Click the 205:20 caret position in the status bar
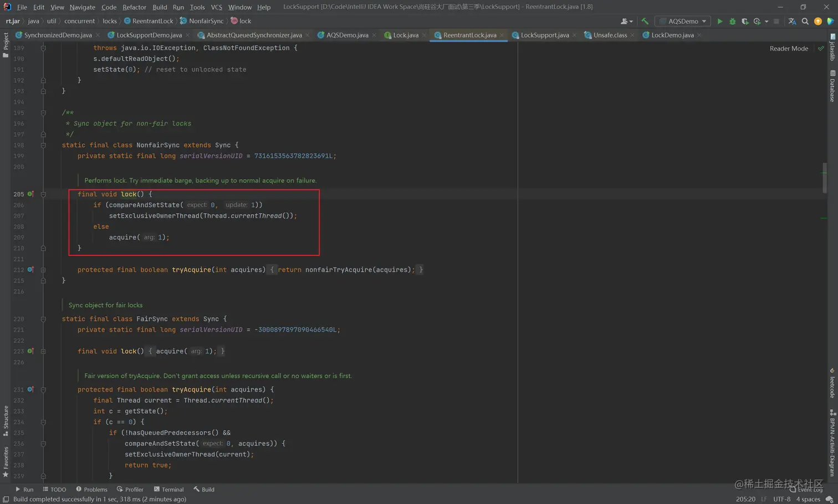838x504 pixels. point(745,499)
